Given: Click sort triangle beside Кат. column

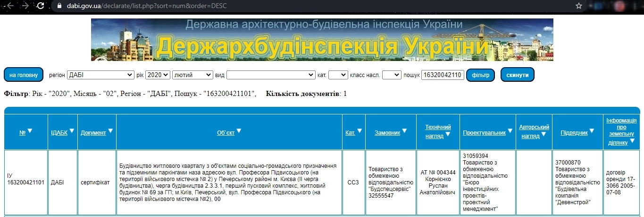Looking at the screenshot, I should [360, 131].
